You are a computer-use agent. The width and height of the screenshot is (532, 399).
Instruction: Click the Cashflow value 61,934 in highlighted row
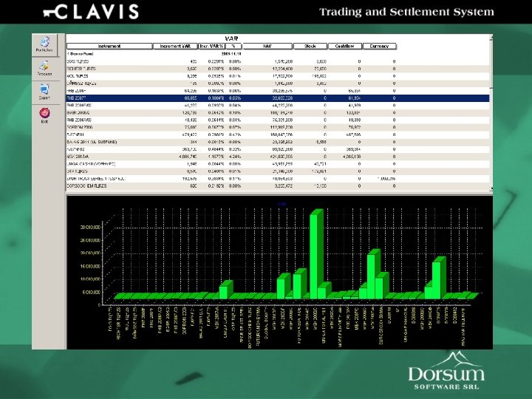click(354, 98)
